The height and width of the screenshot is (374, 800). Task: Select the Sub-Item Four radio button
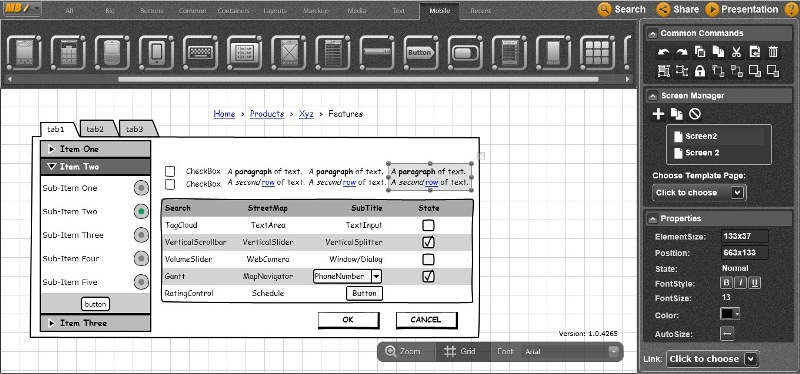click(141, 258)
